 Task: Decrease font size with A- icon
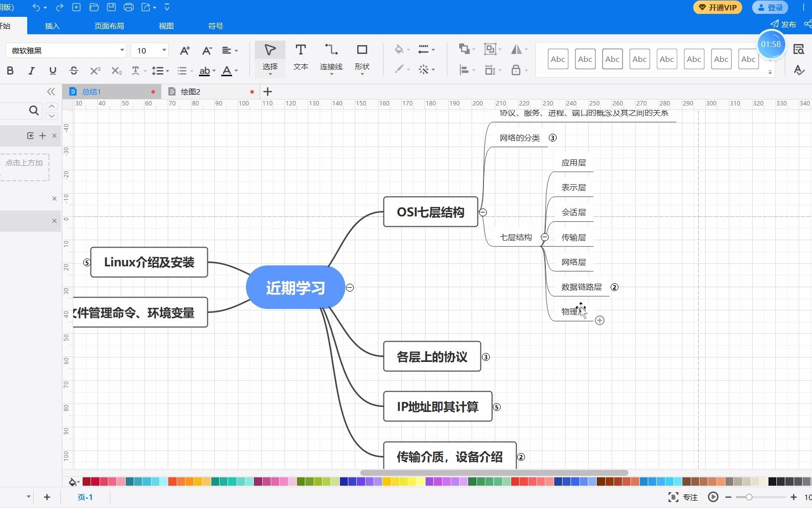(x=207, y=50)
